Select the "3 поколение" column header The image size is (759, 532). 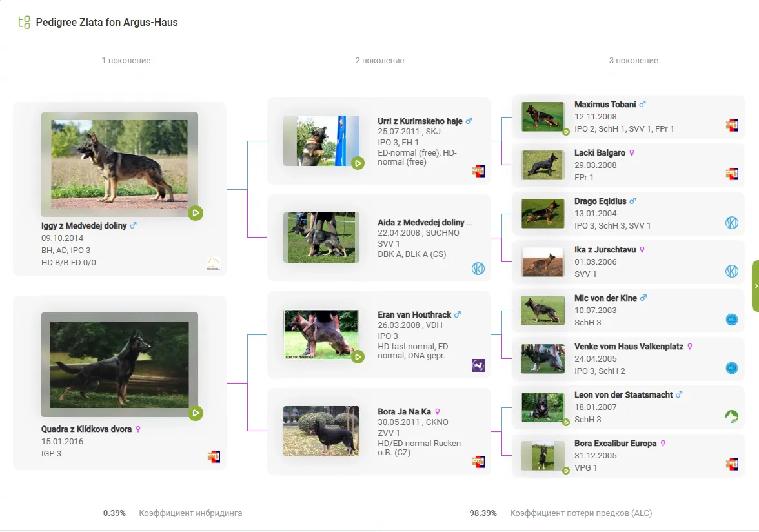[x=633, y=61]
